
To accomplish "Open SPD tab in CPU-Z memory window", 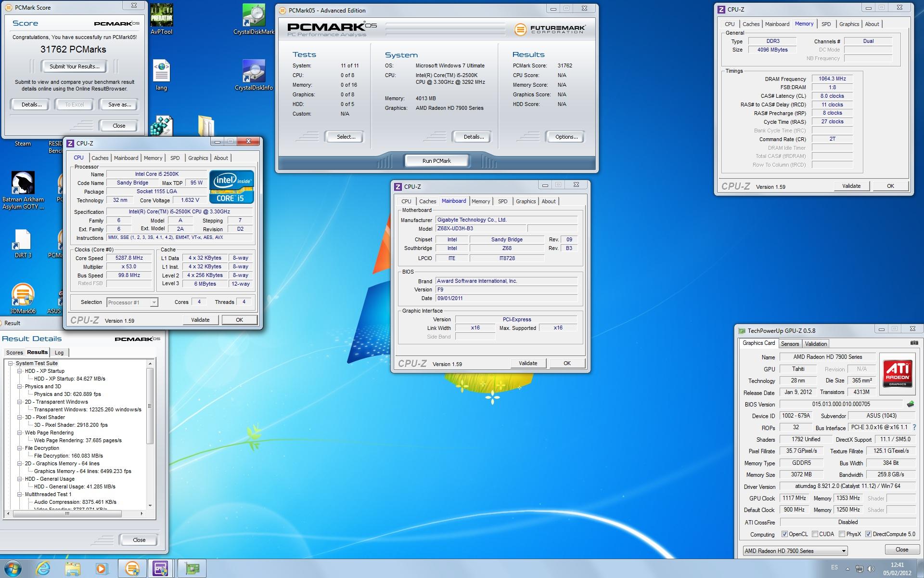I will click(826, 24).
